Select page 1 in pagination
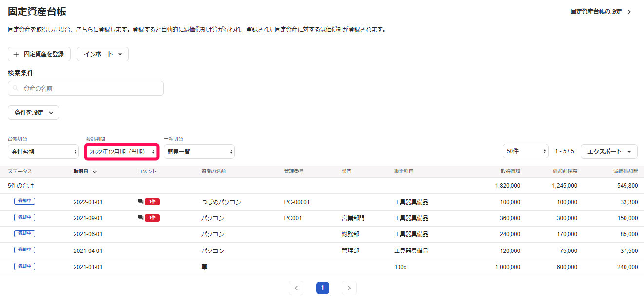The height and width of the screenshot is (308, 644). coord(322,288)
